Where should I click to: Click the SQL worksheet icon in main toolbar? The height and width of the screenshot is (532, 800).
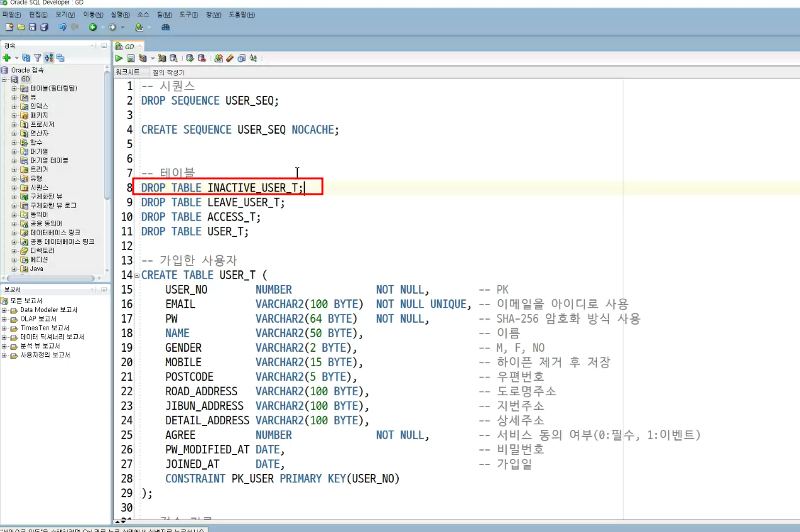pos(139,27)
